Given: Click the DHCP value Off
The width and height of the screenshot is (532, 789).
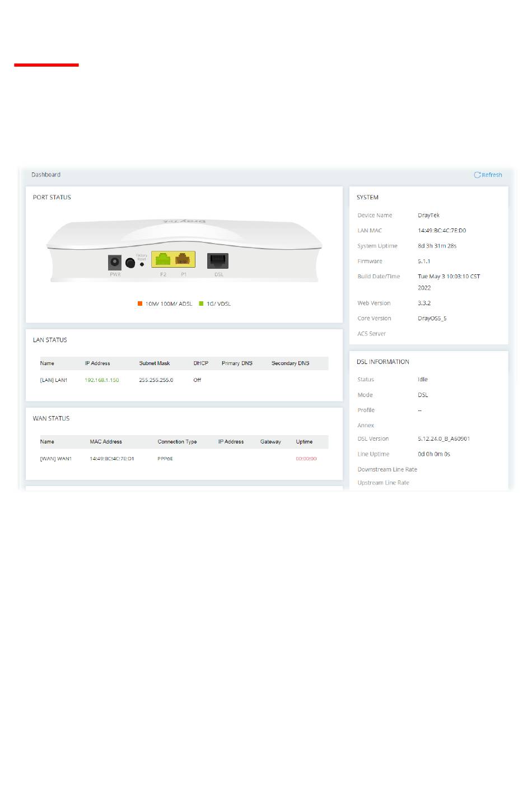Looking at the screenshot, I should [x=197, y=380].
